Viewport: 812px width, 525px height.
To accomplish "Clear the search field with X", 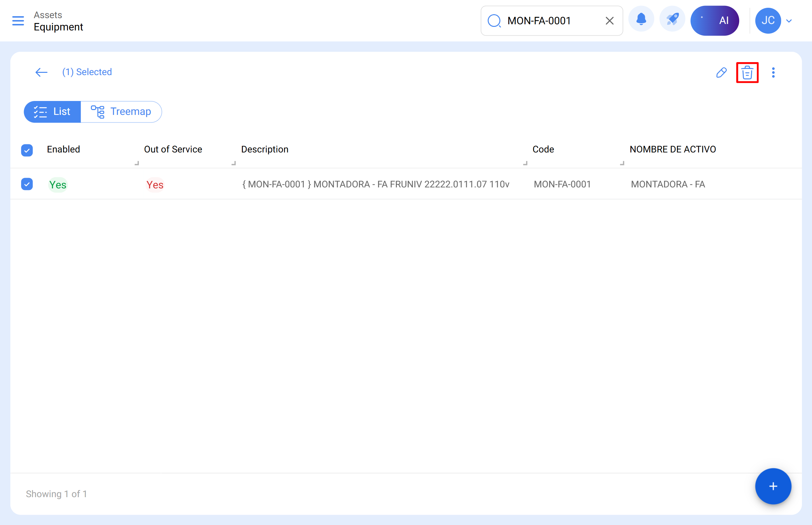I will coord(609,21).
